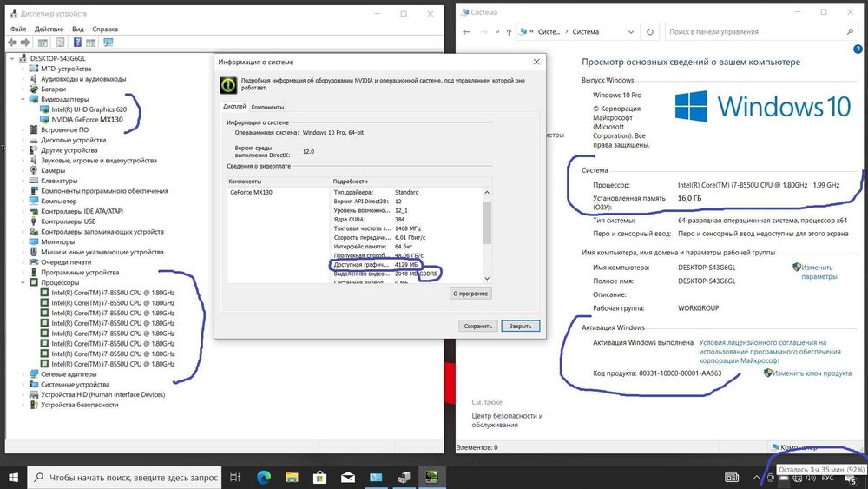Open Microsoft Edge from the taskbar
This screenshot has width=868, height=489.
click(x=264, y=477)
